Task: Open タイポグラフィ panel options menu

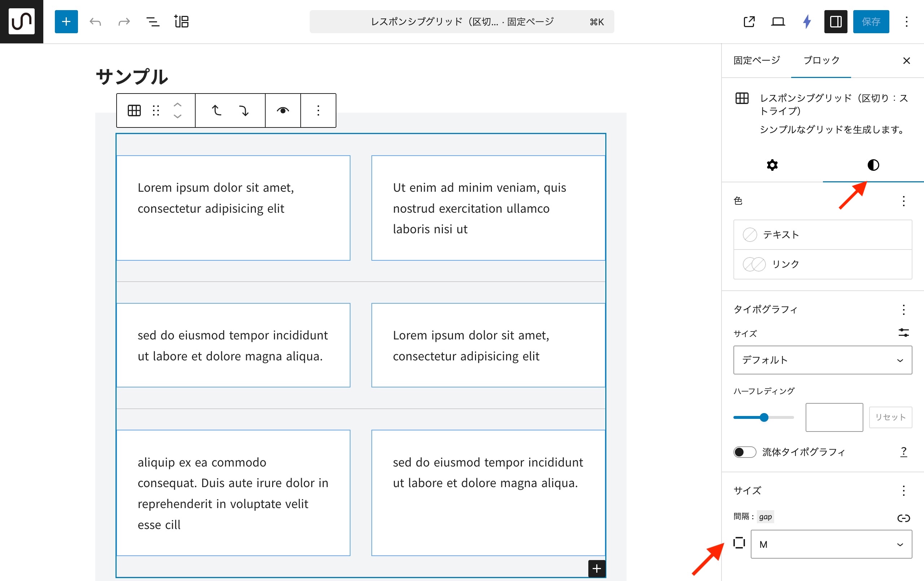Action: coord(904,309)
